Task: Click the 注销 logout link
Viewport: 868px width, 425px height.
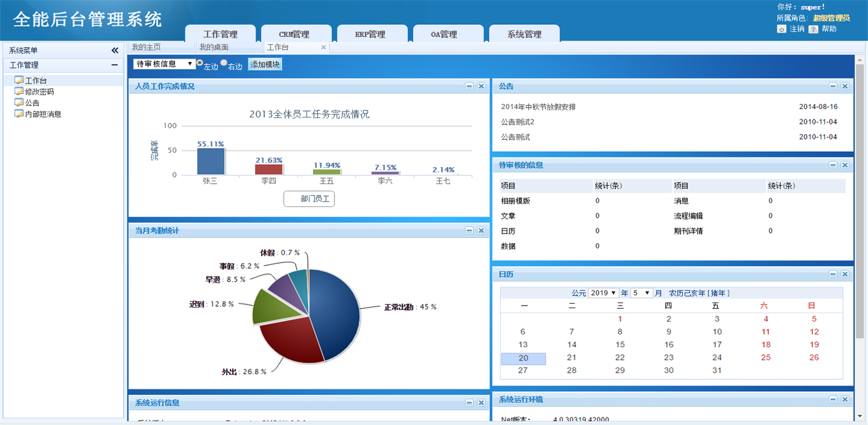Action: [797, 29]
